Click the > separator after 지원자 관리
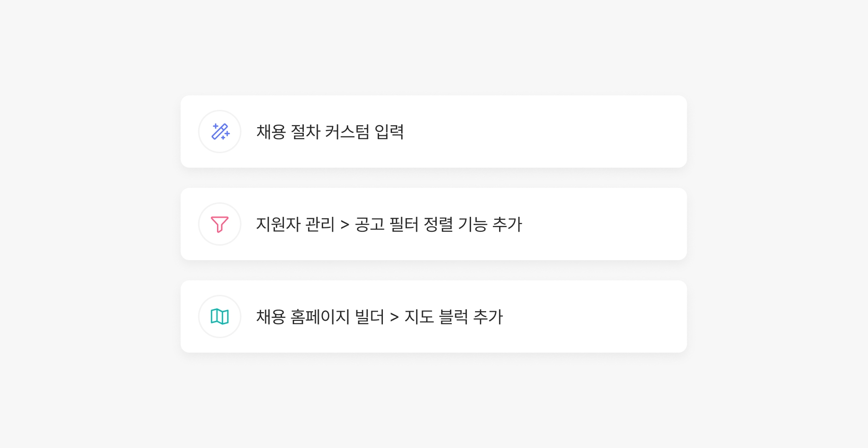Image resolution: width=868 pixels, height=448 pixels. [x=345, y=225]
